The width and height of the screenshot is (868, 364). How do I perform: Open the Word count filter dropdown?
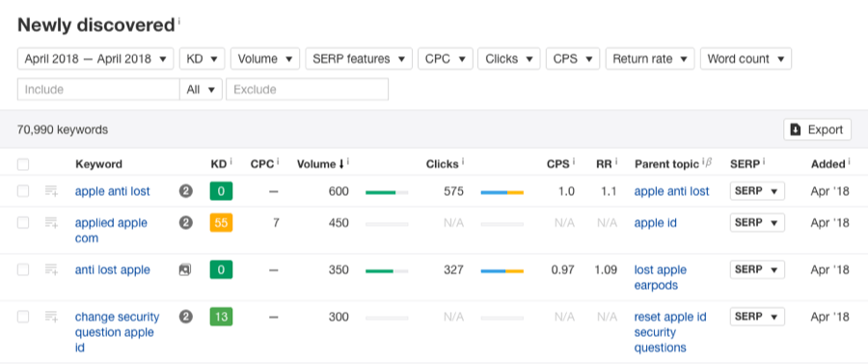click(746, 59)
